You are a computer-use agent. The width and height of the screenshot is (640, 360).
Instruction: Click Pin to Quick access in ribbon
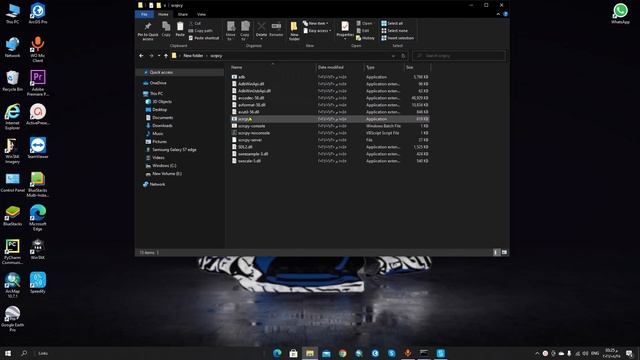[x=148, y=31]
